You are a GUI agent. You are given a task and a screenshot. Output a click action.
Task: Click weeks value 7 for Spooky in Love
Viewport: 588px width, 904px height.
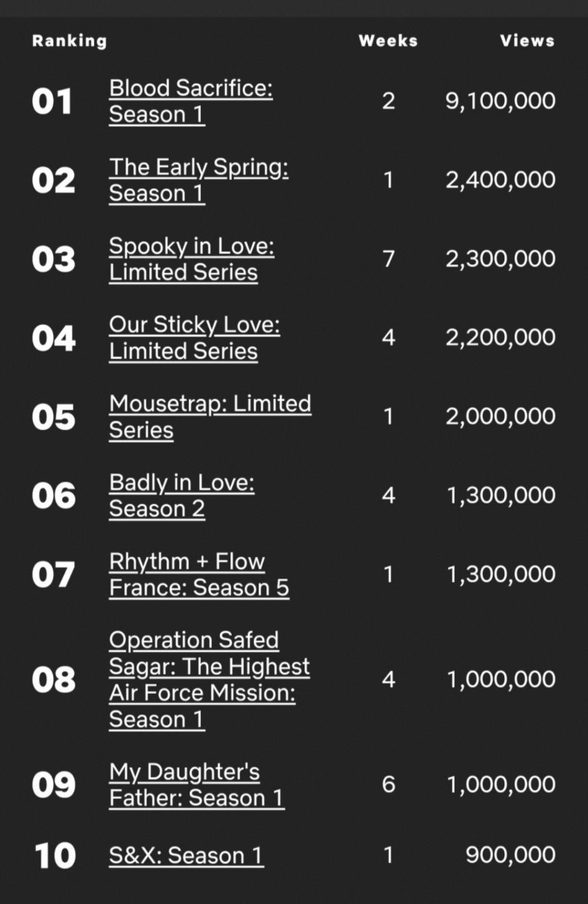click(x=389, y=259)
